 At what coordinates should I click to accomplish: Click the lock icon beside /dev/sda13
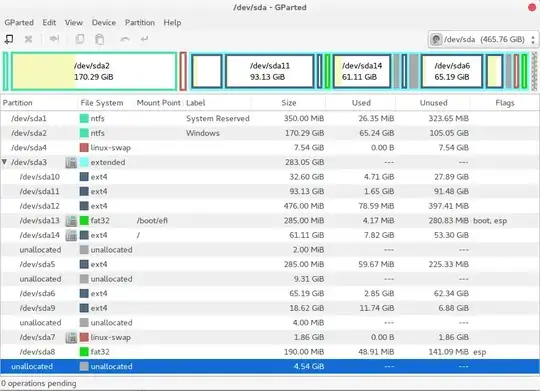[x=71, y=220]
